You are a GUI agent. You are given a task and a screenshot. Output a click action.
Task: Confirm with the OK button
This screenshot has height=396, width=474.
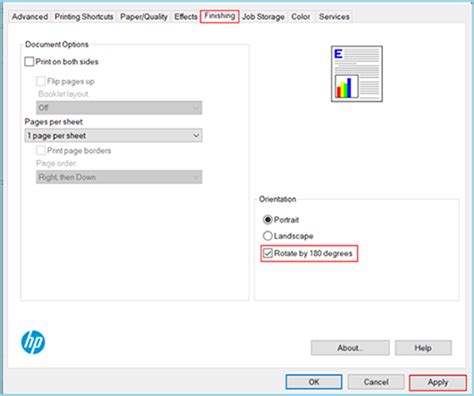point(314,382)
